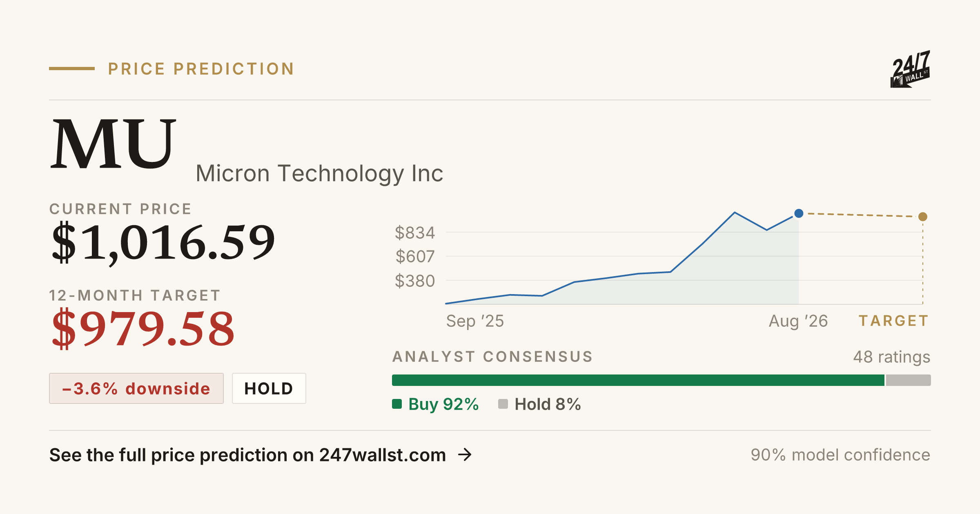Click the Micron Technology Inc company name
Viewport: 980px width, 514px height.
pyautogui.click(x=319, y=173)
